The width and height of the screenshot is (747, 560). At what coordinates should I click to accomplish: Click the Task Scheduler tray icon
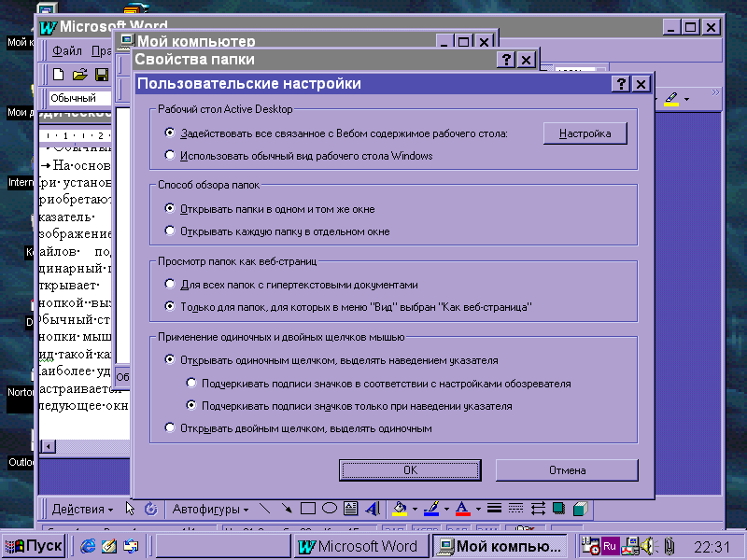pos(591,546)
